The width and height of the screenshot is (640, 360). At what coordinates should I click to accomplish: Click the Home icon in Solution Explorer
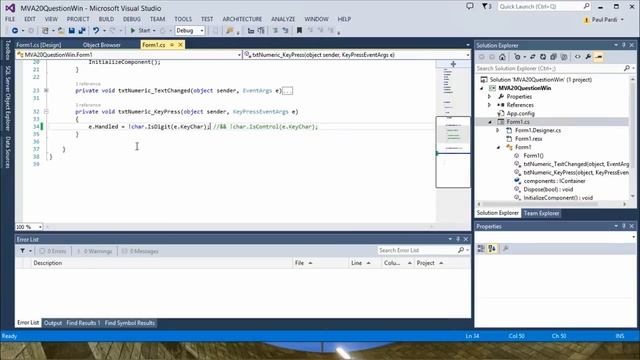(x=502, y=57)
